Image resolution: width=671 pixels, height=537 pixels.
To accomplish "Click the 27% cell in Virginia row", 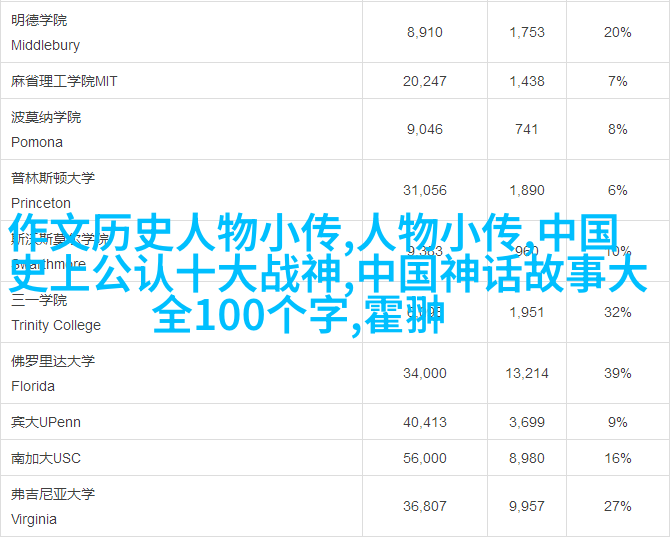I will pyautogui.click(x=618, y=506).
